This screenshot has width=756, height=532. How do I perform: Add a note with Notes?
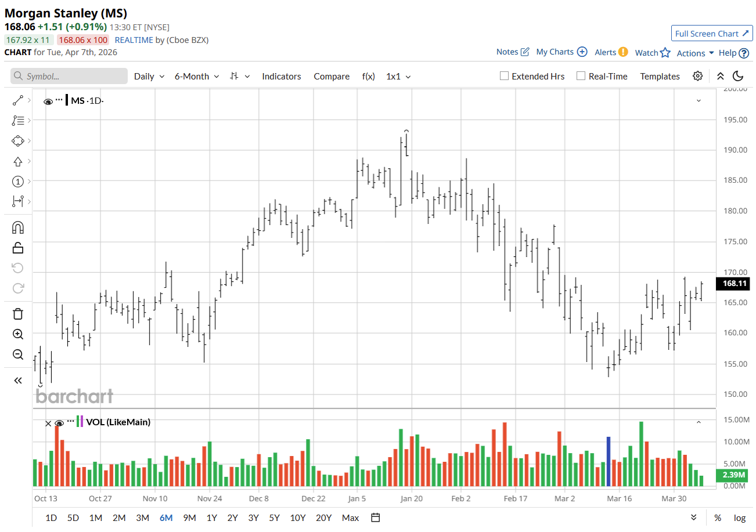click(513, 52)
